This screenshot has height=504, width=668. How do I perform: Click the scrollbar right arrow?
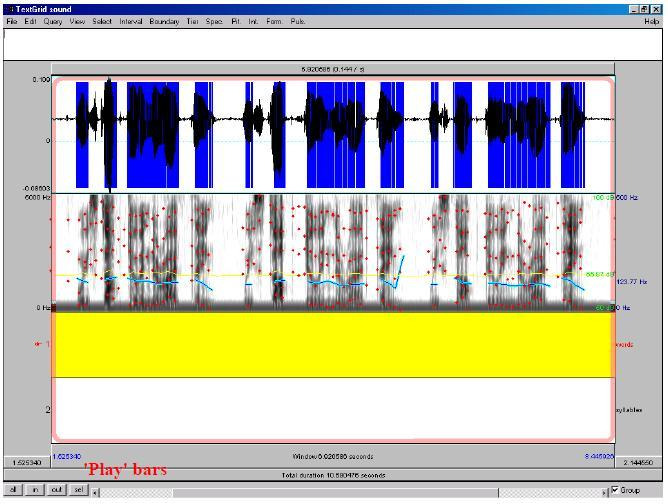(604, 492)
